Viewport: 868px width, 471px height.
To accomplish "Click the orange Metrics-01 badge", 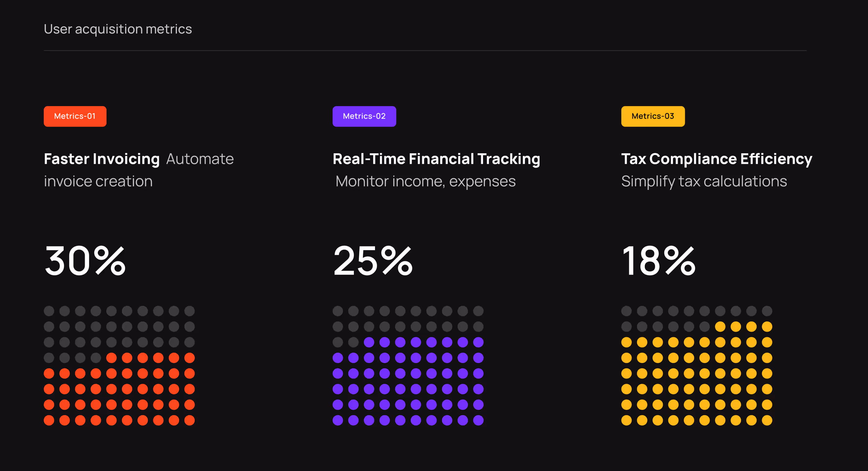I will (x=75, y=116).
